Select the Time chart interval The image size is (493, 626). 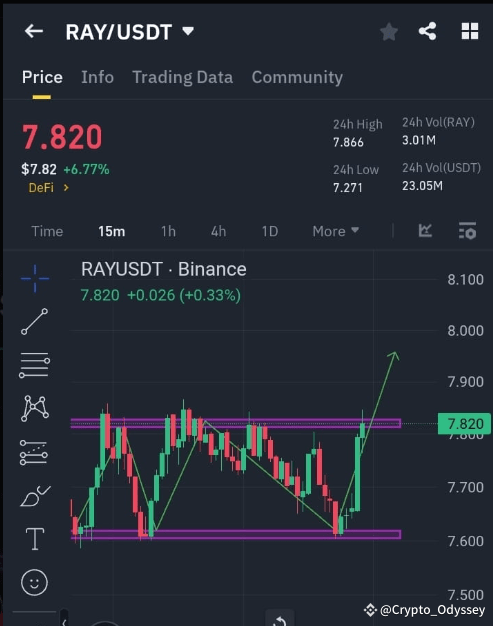(x=47, y=231)
